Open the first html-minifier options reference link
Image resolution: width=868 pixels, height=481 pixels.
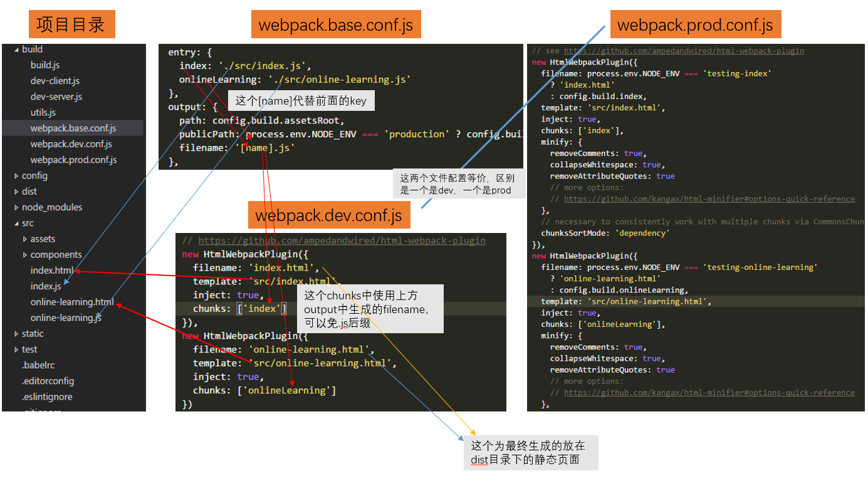coord(709,199)
